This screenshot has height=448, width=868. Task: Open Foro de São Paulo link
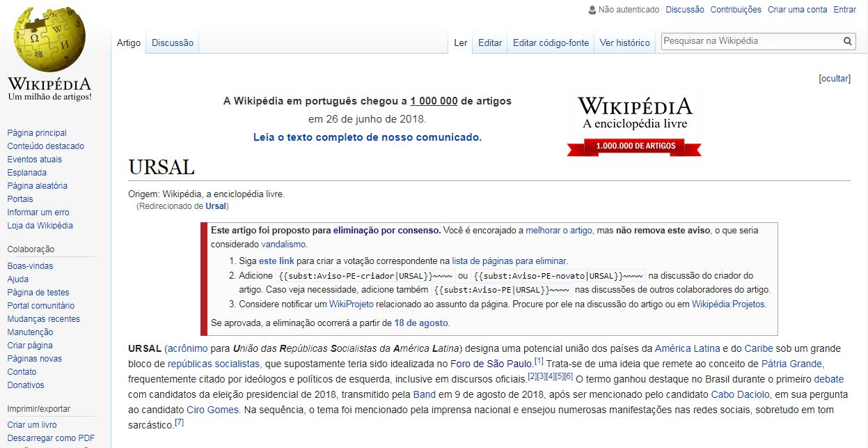pyautogui.click(x=491, y=364)
